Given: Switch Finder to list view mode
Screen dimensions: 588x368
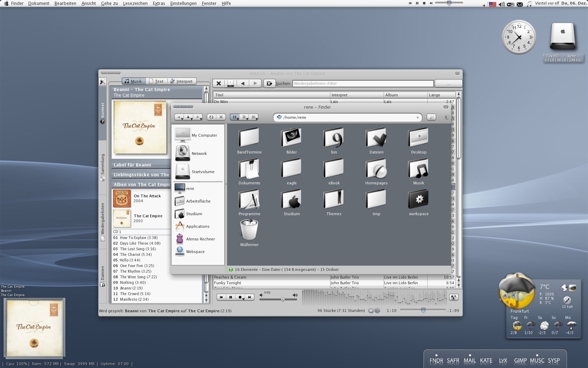Looking at the screenshot, I should pos(244,117).
